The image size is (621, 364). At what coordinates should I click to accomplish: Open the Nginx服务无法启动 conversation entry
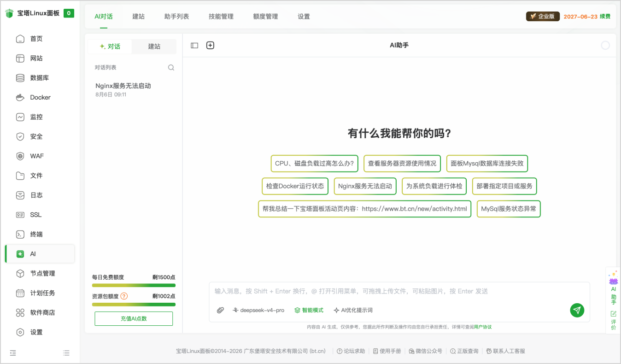click(134, 90)
